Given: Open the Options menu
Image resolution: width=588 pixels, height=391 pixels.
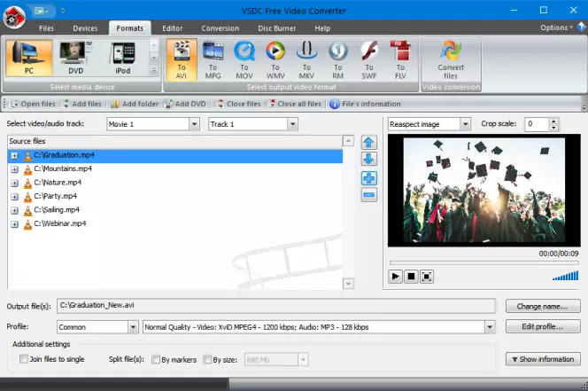Looking at the screenshot, I should (x=556, y=27).
